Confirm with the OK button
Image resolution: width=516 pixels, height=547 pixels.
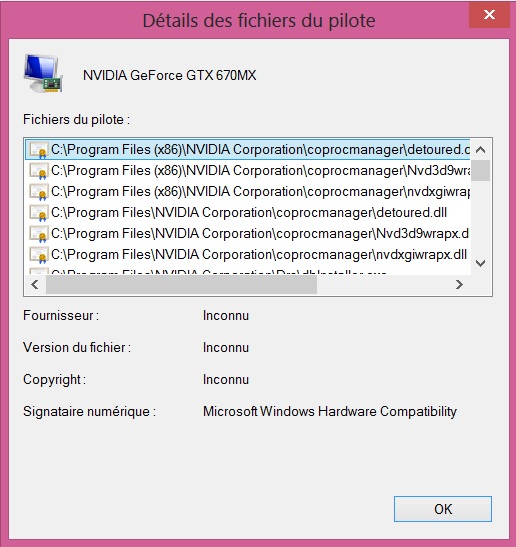tap(443, 509)
